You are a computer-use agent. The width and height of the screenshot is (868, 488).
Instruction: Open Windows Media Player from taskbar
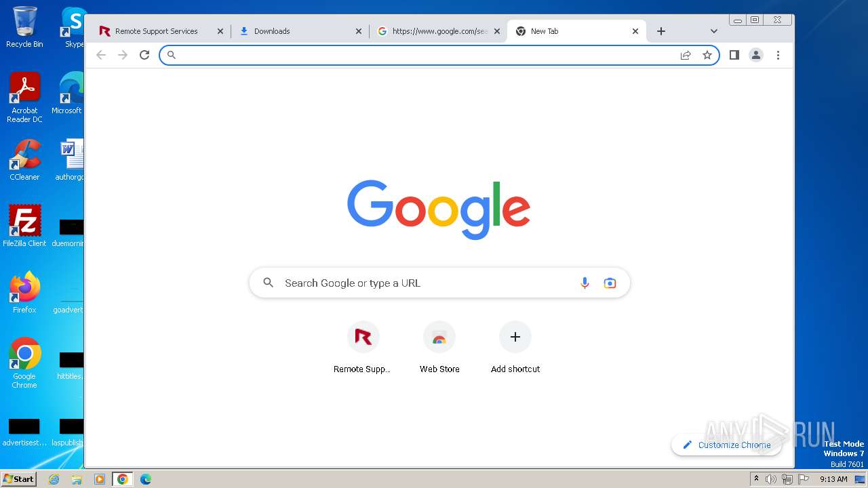pyautogui.click(x=100, y=479)
